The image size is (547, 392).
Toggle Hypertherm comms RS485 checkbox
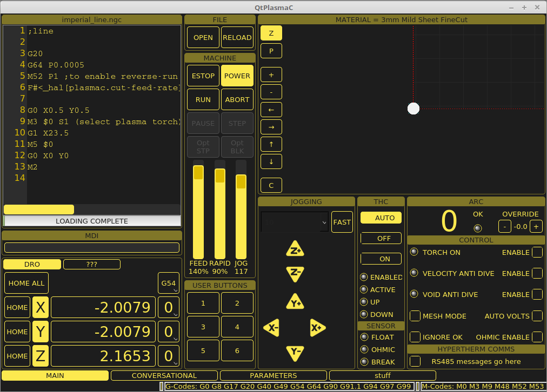click(415, 361)
